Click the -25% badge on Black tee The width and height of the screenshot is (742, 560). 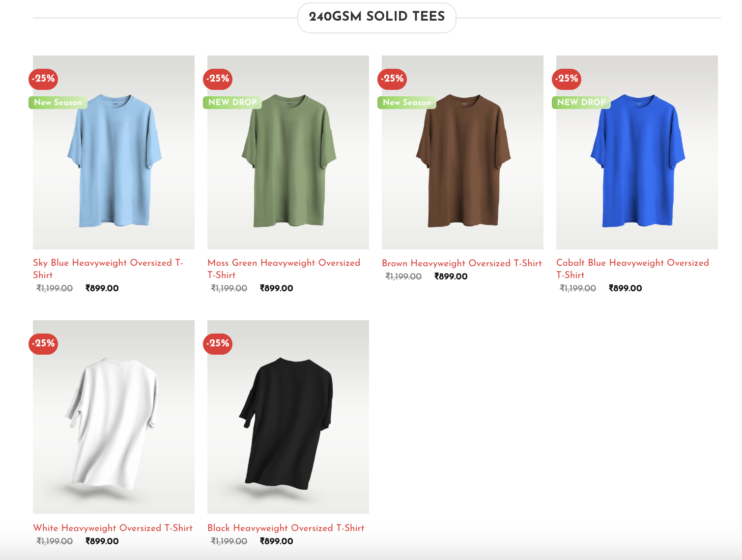tap(218, 343)
